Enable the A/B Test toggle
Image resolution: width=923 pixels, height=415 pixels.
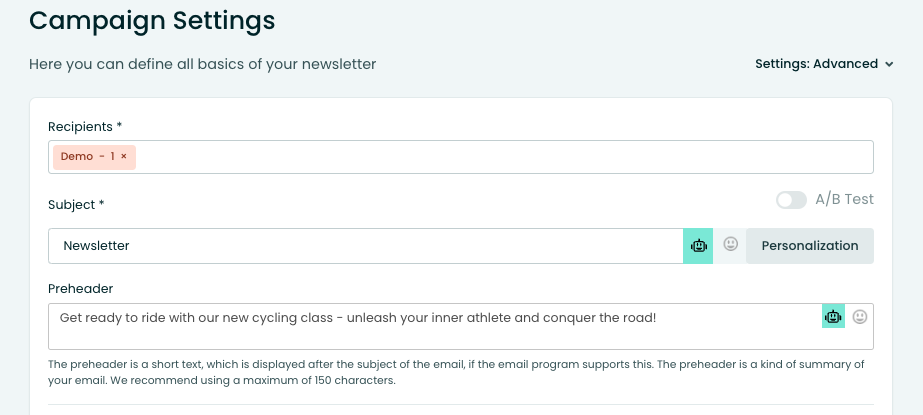pos(791,200)
